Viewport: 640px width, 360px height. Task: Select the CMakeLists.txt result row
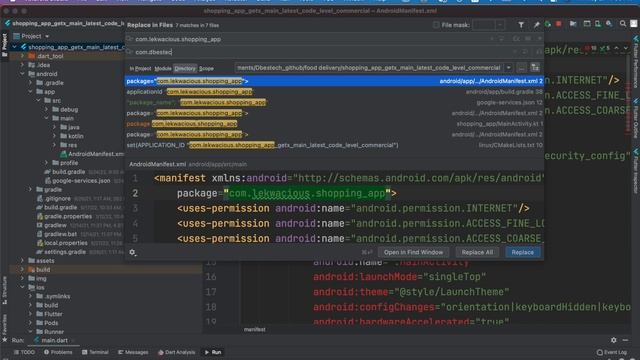tap(334, 145)
